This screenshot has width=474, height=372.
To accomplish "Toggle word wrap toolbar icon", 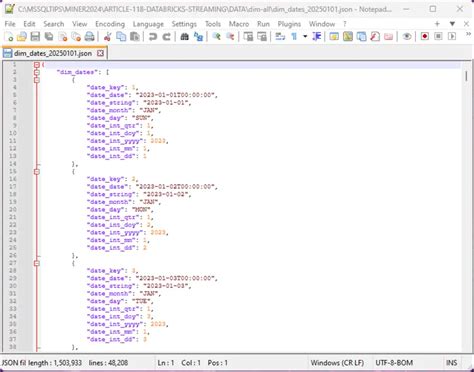I will (x=280, y=36).
